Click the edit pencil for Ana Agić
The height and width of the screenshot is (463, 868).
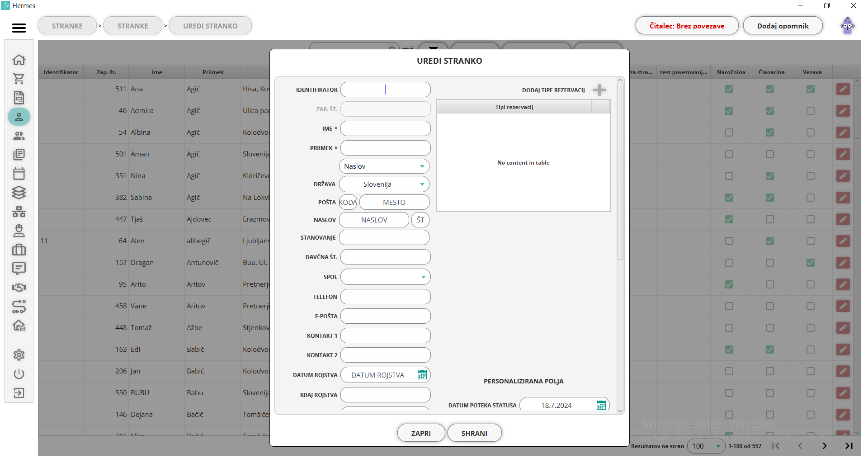(843, 89)
